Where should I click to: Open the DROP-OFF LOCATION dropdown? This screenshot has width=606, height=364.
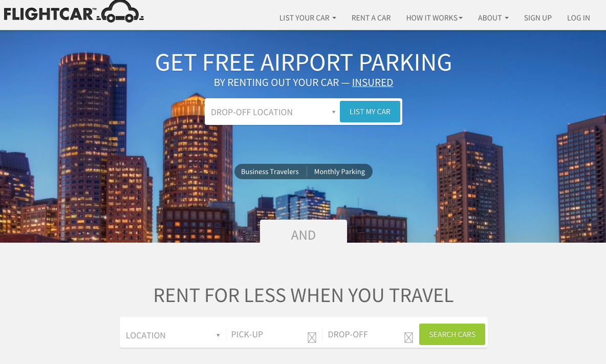click(273, 112)
